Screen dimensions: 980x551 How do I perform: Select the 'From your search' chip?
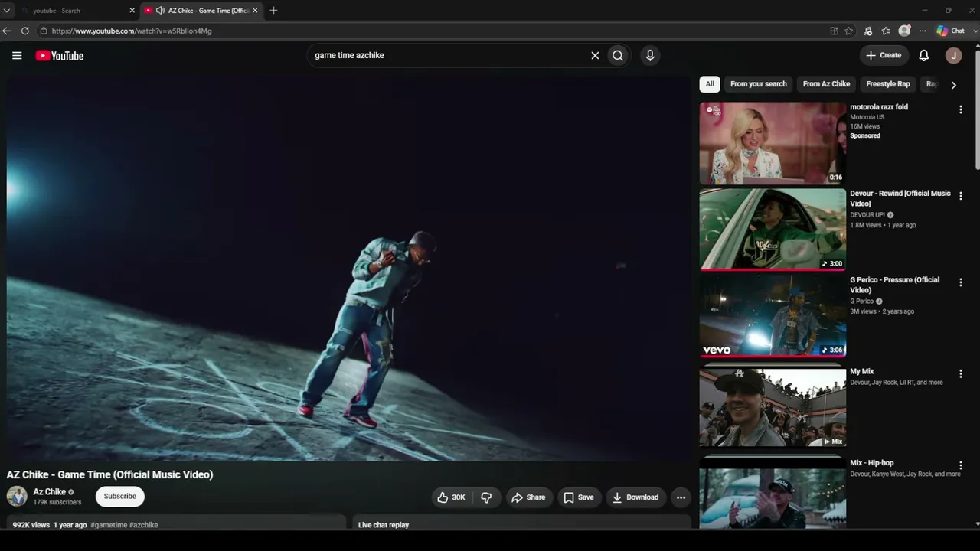click(758, 84)
